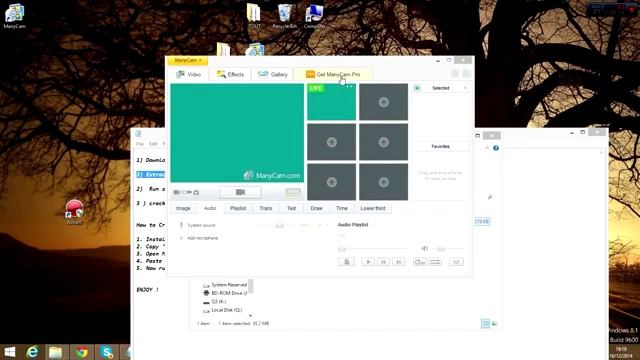Image resolution: width=640 pixels, height=360 pixels.
Task: Skip to previous audio track
Action: point(383,262)
